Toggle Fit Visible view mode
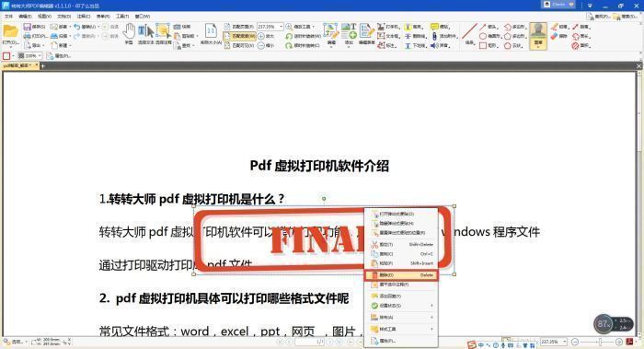The width and height of the screenshot is (644, 349). tap(239, 46)
